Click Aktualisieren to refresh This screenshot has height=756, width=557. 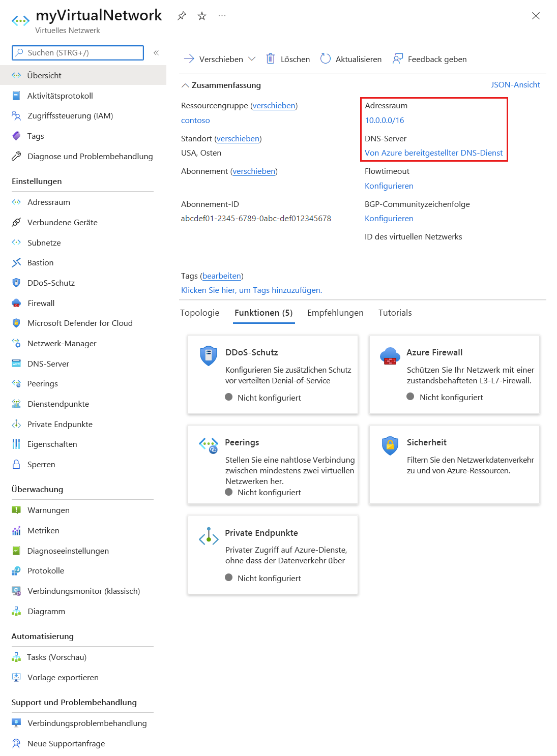click(x=351, y=59)
